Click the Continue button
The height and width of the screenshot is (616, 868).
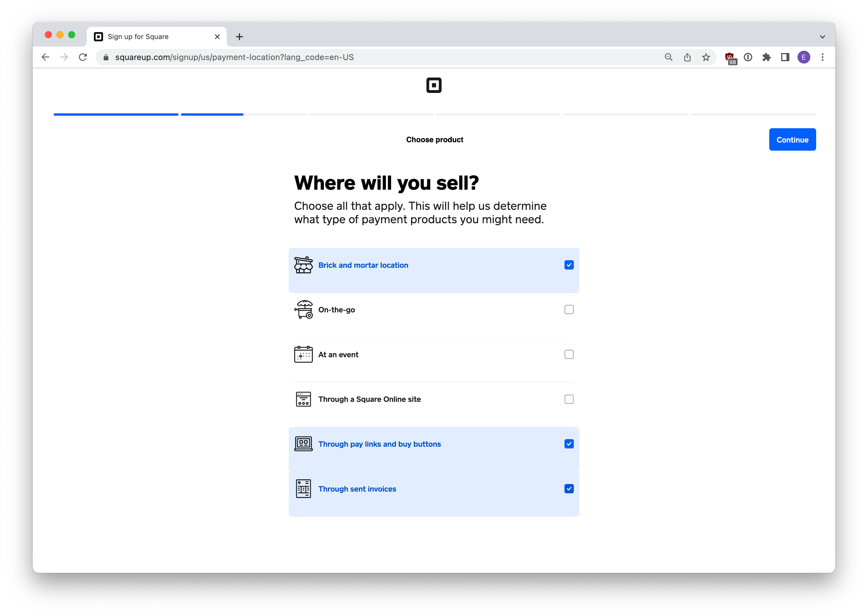point(792,139)
